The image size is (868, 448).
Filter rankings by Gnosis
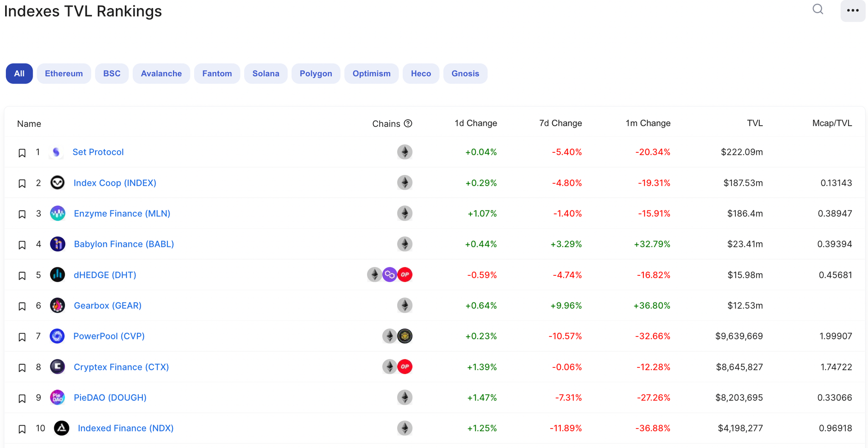point(465,73)
